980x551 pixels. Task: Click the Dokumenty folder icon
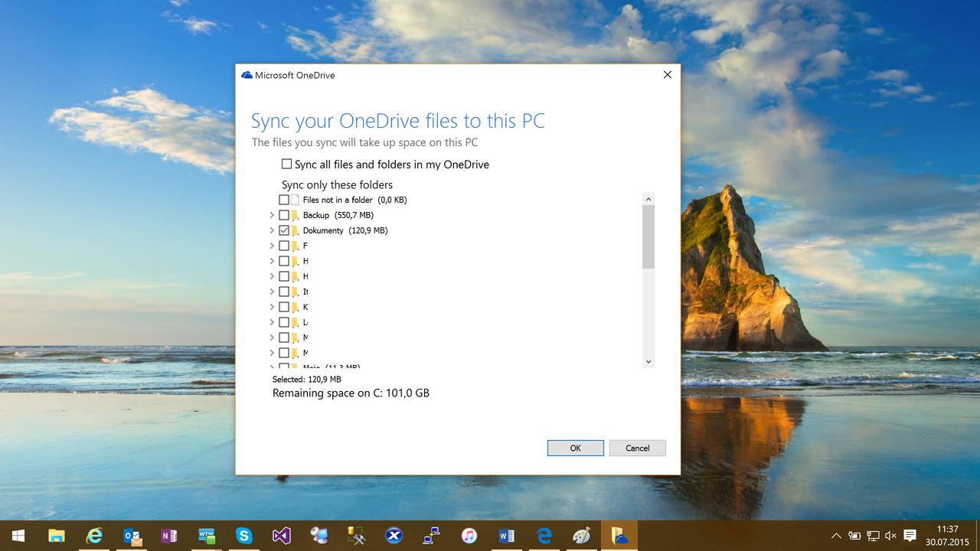(x=296, y=230)
